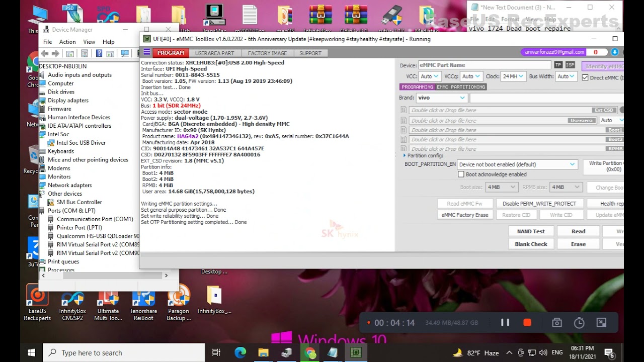The height and width of the screenshot is (362, 644).
Task: Open Device Manager View menu
Action: point(89,42)
